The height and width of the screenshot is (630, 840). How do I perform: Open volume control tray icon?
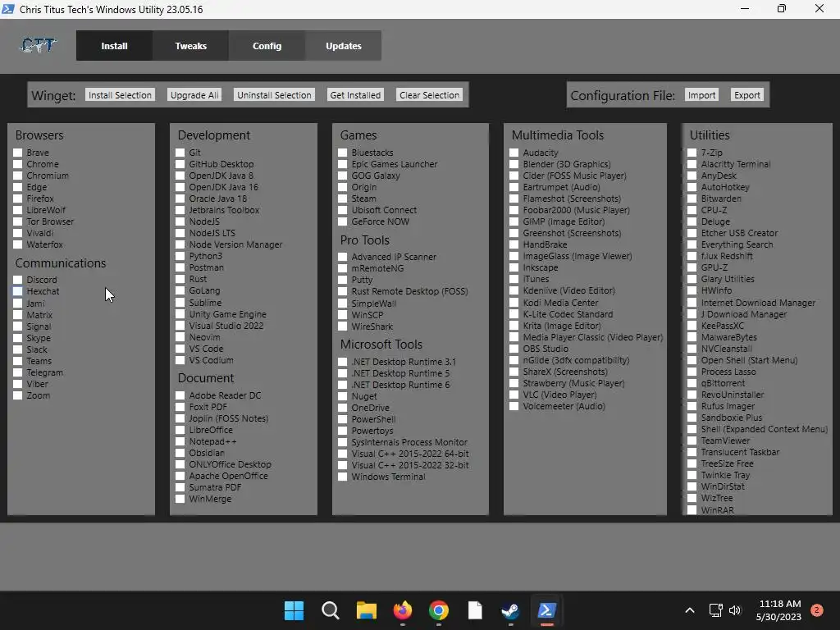[735, 610]
